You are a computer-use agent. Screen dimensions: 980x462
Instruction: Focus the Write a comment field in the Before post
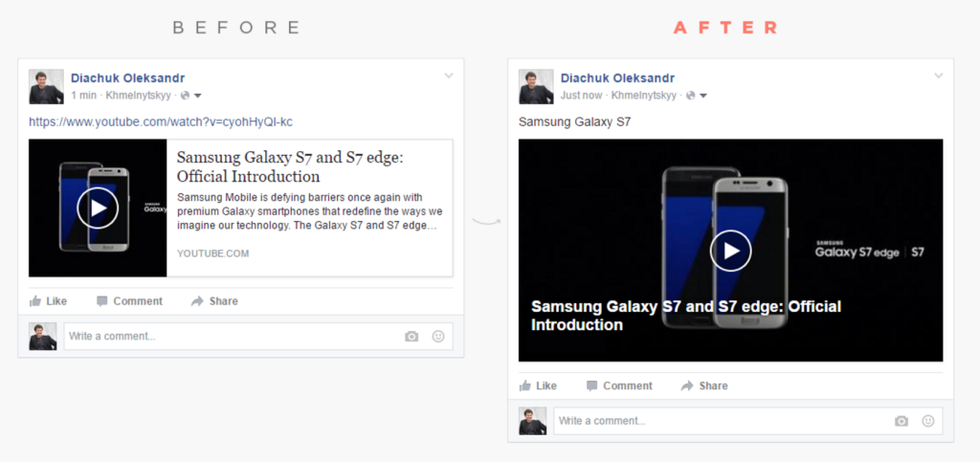tap(258, 336)
